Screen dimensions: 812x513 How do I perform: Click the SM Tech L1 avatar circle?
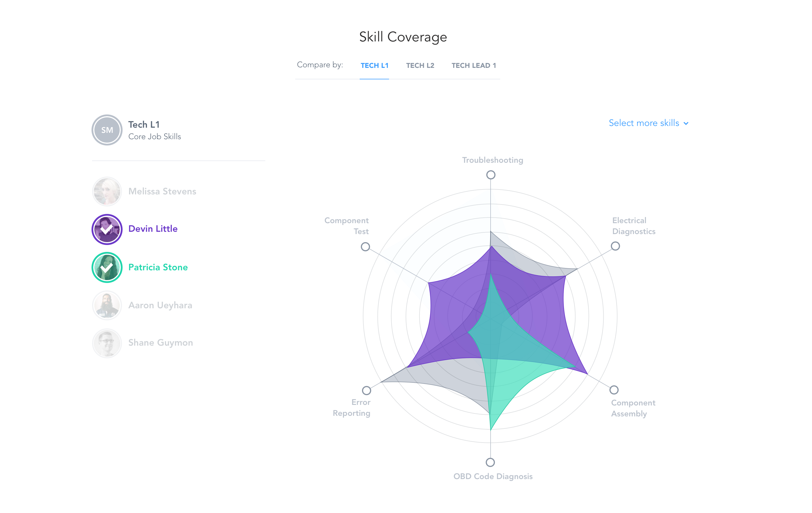coord(107,130)
